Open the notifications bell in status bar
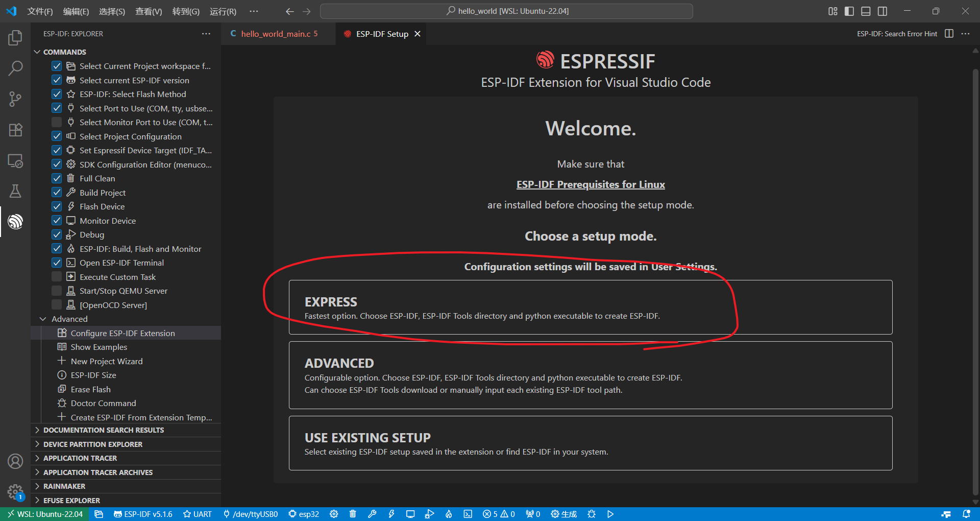The image size is (980, 521). [x=966, y=514]
